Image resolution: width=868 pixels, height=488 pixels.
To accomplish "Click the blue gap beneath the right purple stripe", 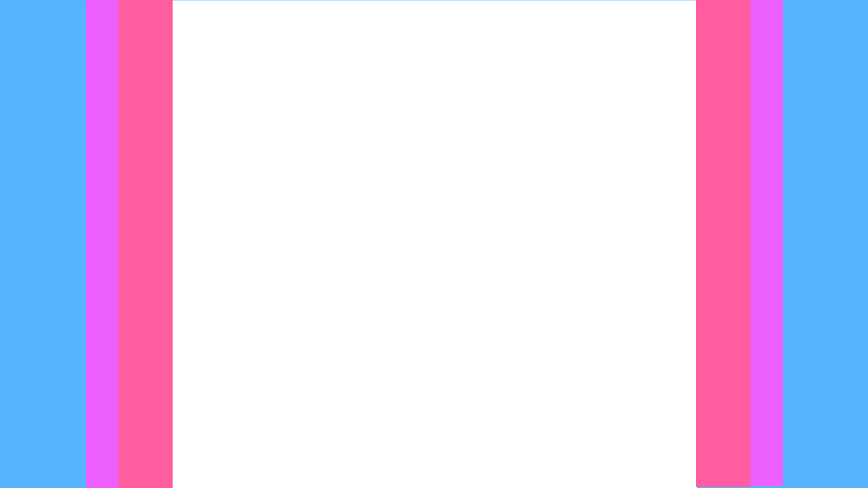I will click(x=767, y=487).
